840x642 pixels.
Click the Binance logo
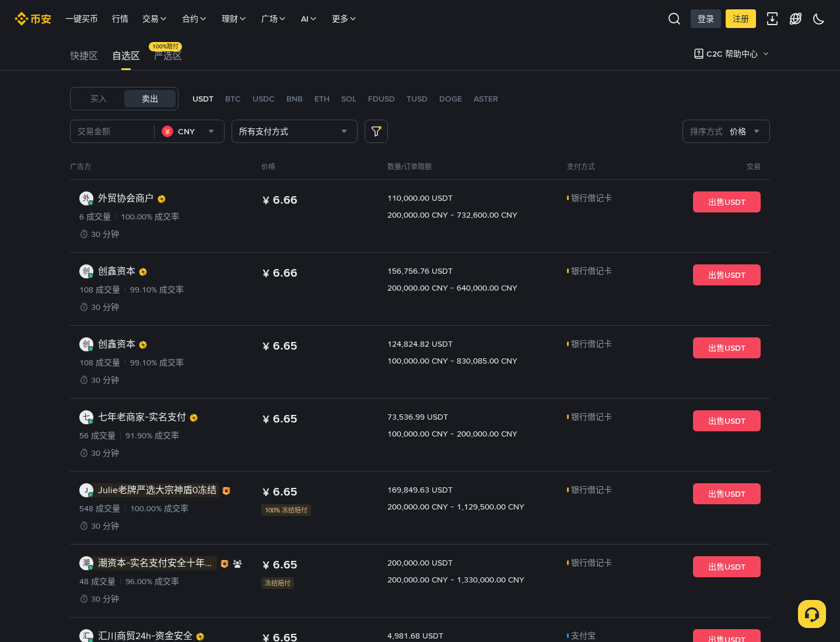point(33,19)
